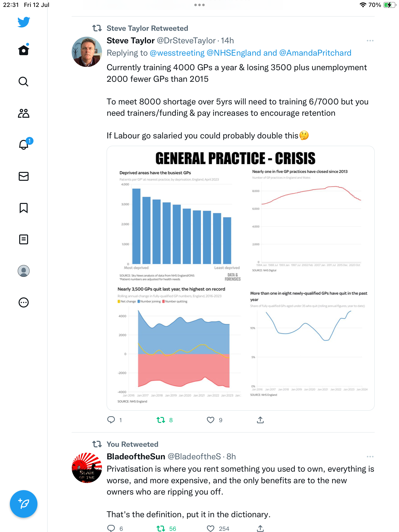Open the Communities people icon
This screenshot has width=399, height=532.
[24, 113]
